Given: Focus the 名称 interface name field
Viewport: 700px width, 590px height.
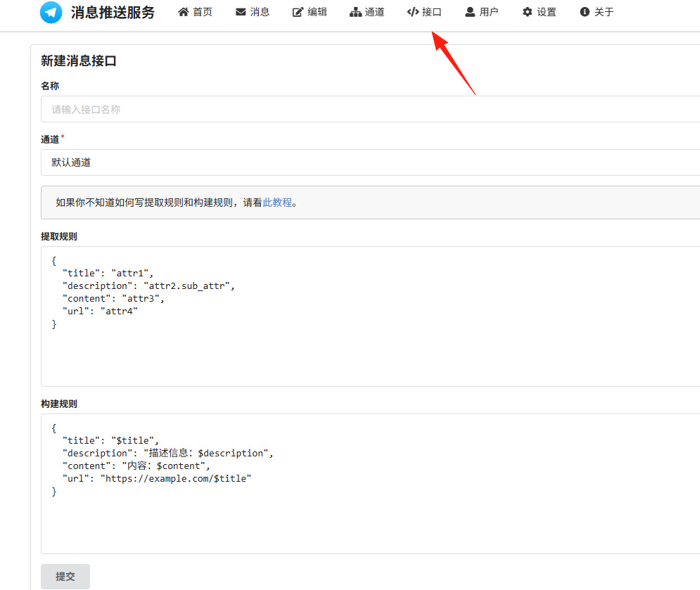Looking at the screenshot, I should (370, 109).
